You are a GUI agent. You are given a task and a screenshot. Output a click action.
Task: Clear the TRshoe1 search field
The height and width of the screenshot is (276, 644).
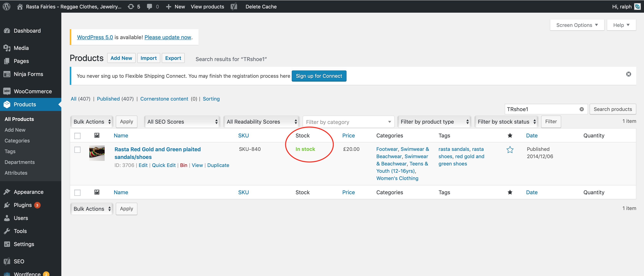[582, 109]
